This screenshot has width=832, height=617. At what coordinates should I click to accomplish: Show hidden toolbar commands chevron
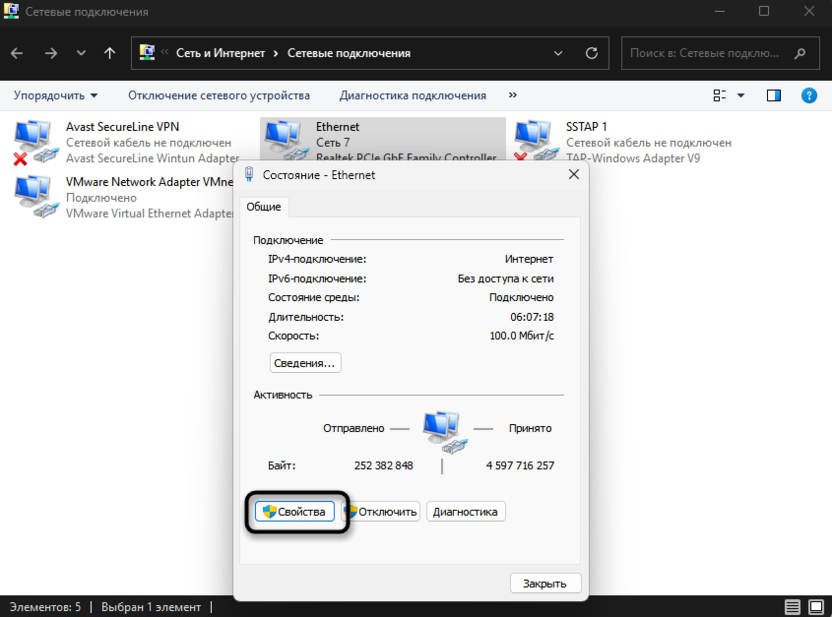pyautogui.click(x=513, y=95)
